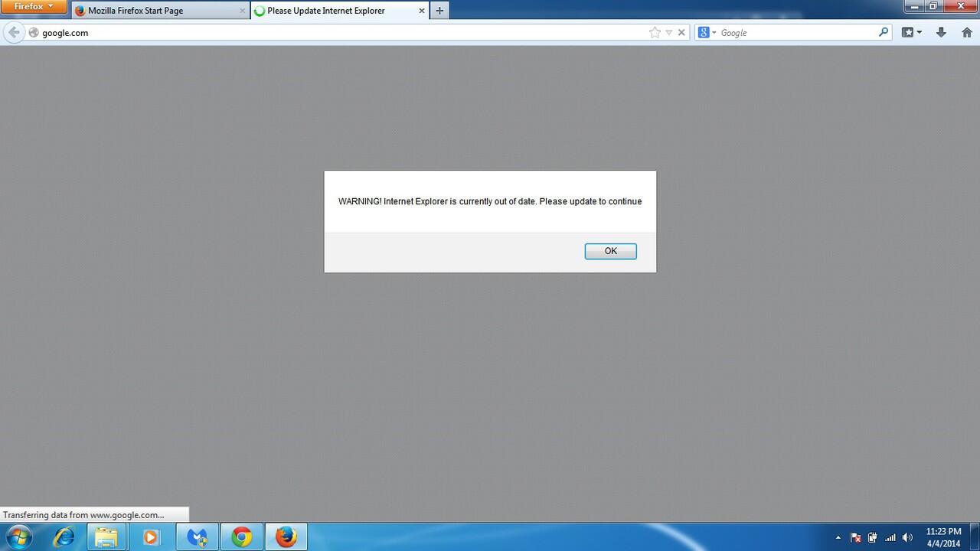The image size is (980, 551).
Task: Open network signal tray icon
Action: click(890, 537)
